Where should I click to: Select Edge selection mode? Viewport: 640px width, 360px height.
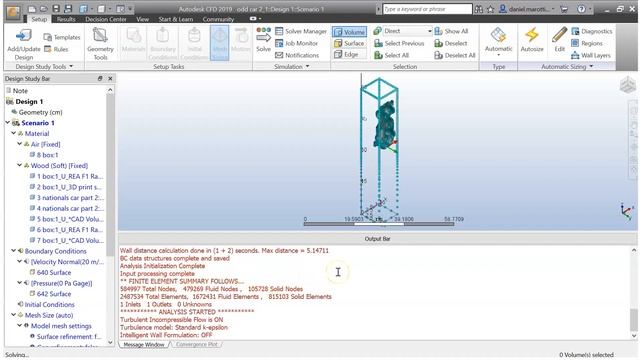tap(346, 54)
